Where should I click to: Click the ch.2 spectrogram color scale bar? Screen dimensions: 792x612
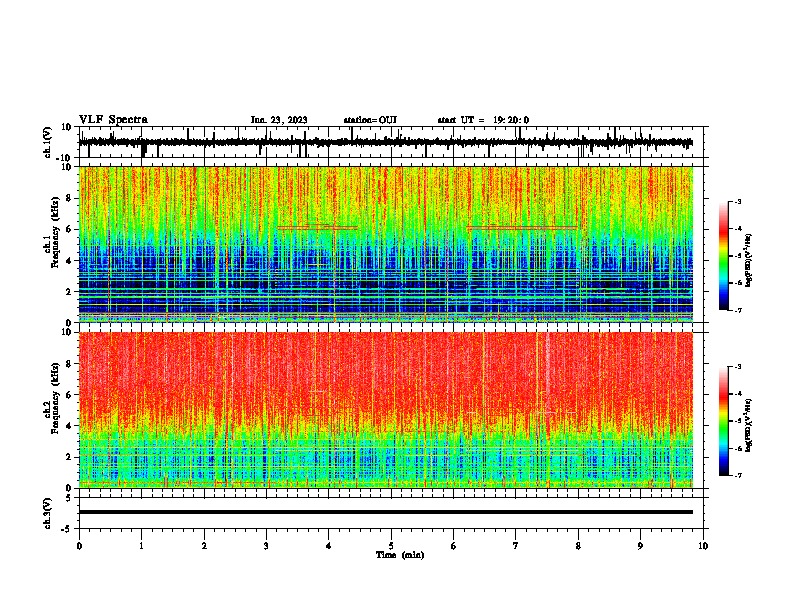coord(723,421)
